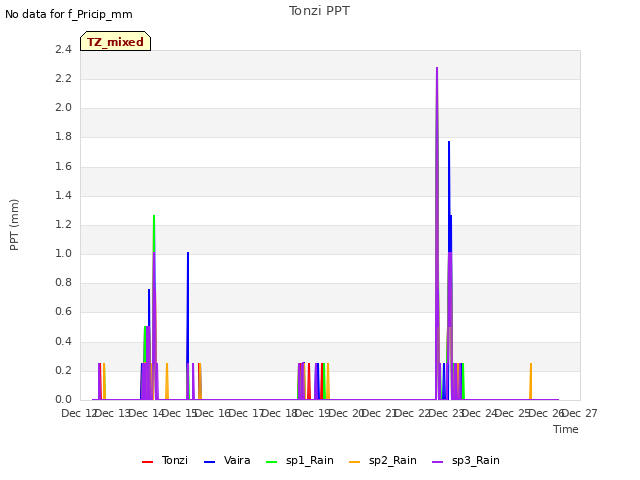
Task: Click the 0.0 y-axis tick label
Action: pos(63,399)
